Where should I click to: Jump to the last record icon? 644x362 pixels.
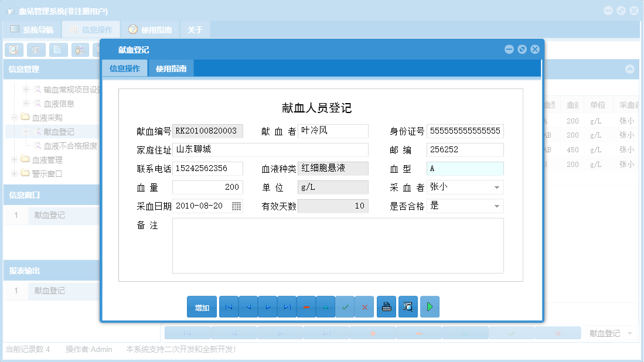[287, 306]
